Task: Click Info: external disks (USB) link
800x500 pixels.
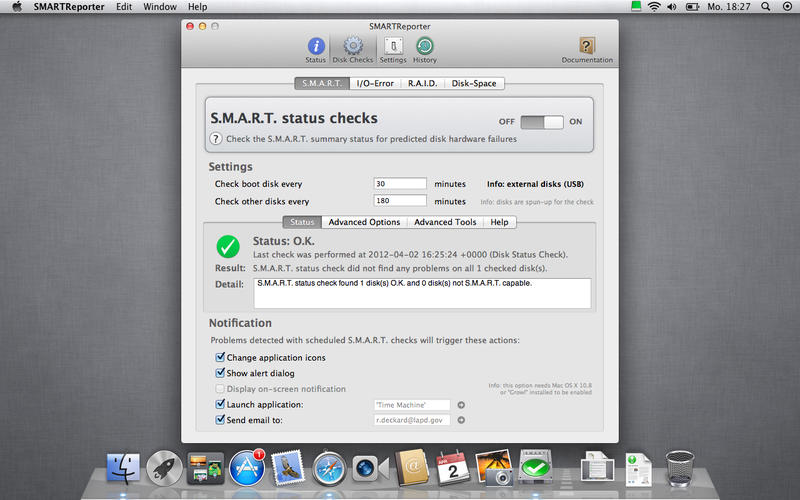Action: pyautogui.click(x=535, y=184)
